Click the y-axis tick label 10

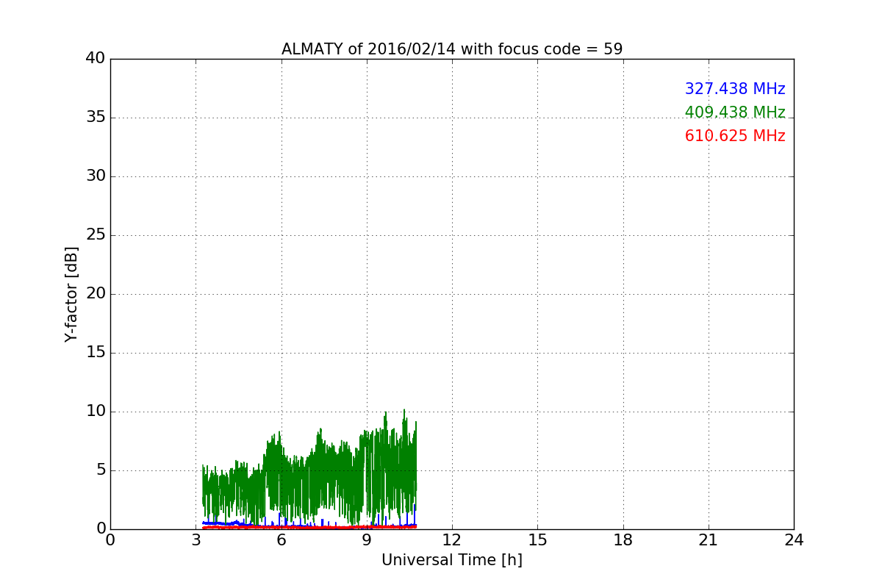pos(95,412)
